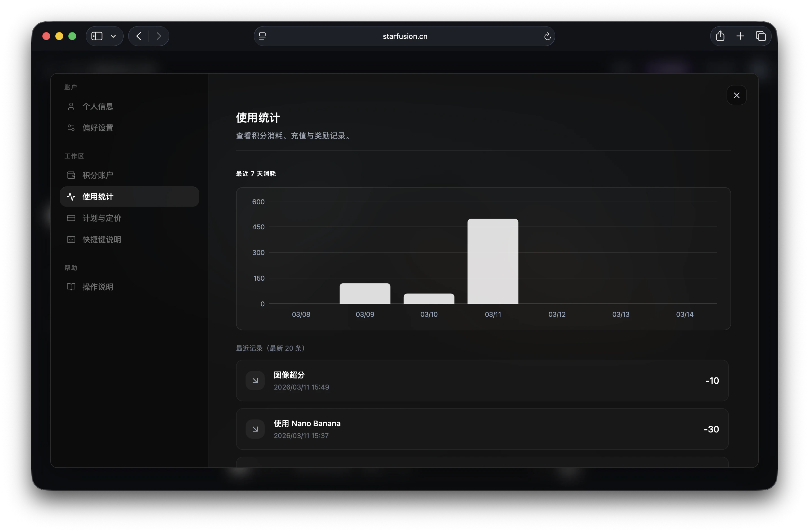Open 个人信息 in sidebar

[x=98, y=106]
